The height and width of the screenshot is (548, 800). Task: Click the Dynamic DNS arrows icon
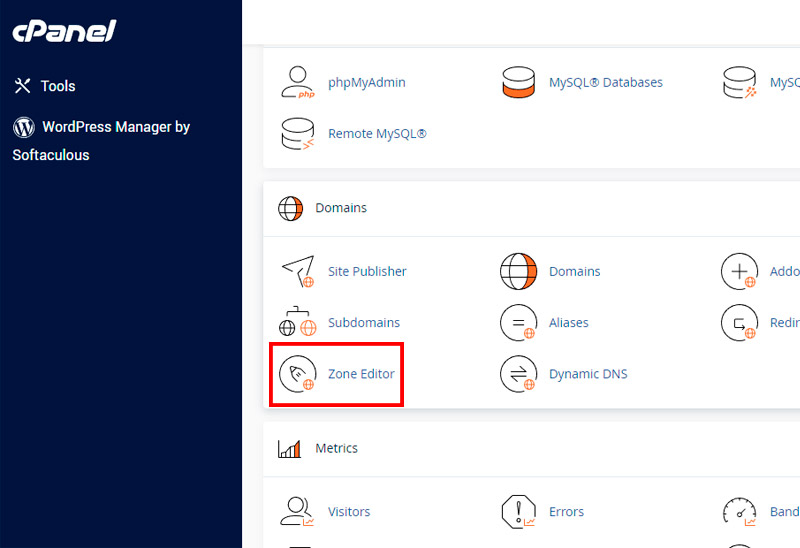coord(518,374)
